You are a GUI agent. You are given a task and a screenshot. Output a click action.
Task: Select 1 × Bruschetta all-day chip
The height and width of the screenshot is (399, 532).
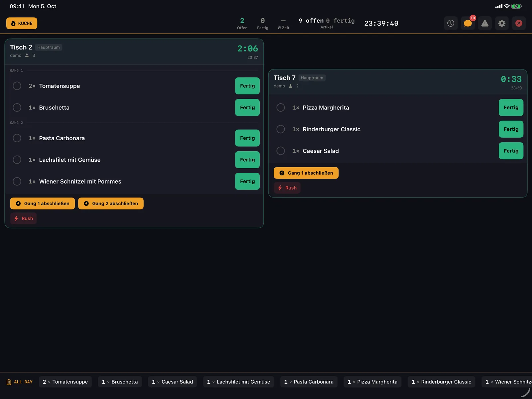pos(120,382)
